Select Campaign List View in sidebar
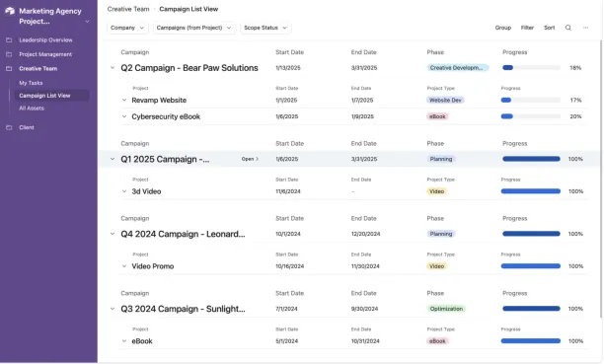This screenshot has height=364, width=604. coord(51,96)
